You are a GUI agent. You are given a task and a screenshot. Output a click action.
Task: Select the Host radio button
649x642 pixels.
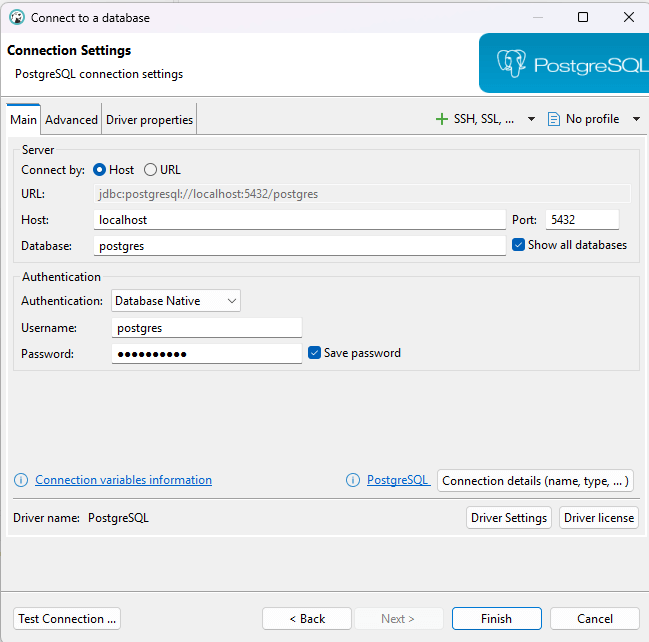click(99, 170)
